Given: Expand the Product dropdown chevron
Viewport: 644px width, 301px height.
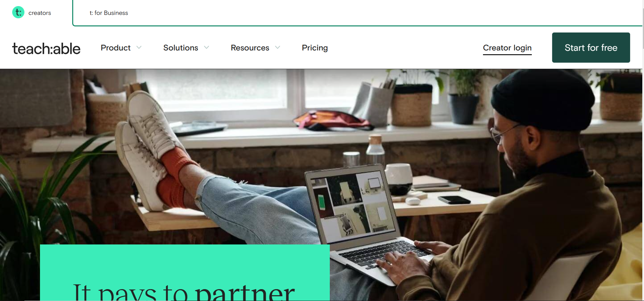Looking at the screenshot, I should click(x=139, y=47).
